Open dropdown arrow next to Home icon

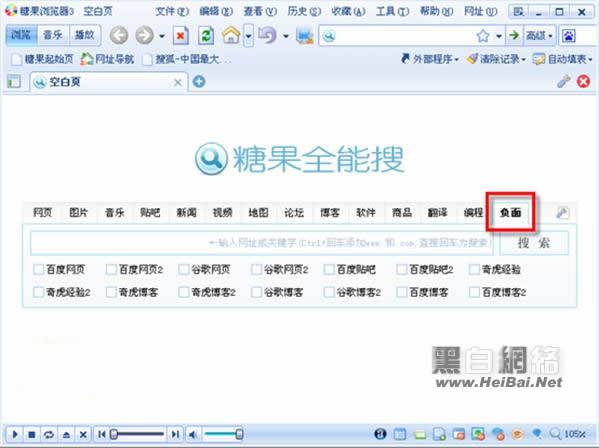[x=248, y=36]
